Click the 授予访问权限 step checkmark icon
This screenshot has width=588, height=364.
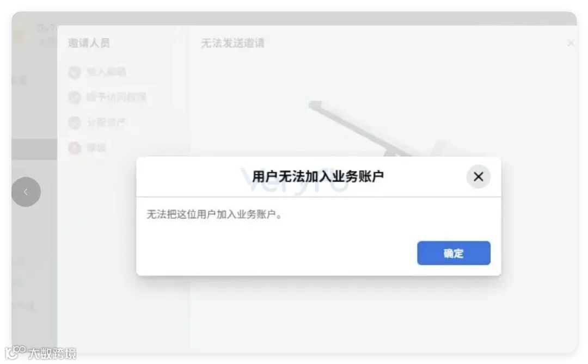click(75, 97)
